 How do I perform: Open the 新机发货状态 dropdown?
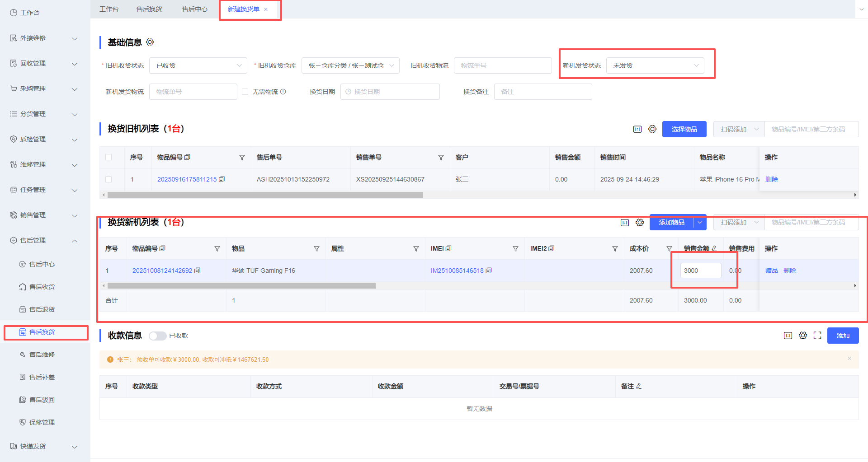coord(655,65)
